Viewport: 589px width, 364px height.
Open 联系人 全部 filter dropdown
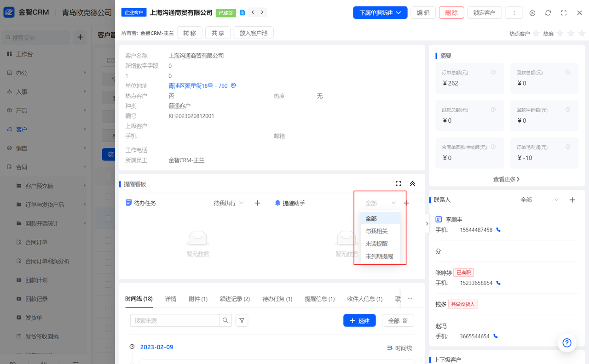click(539, 200)
